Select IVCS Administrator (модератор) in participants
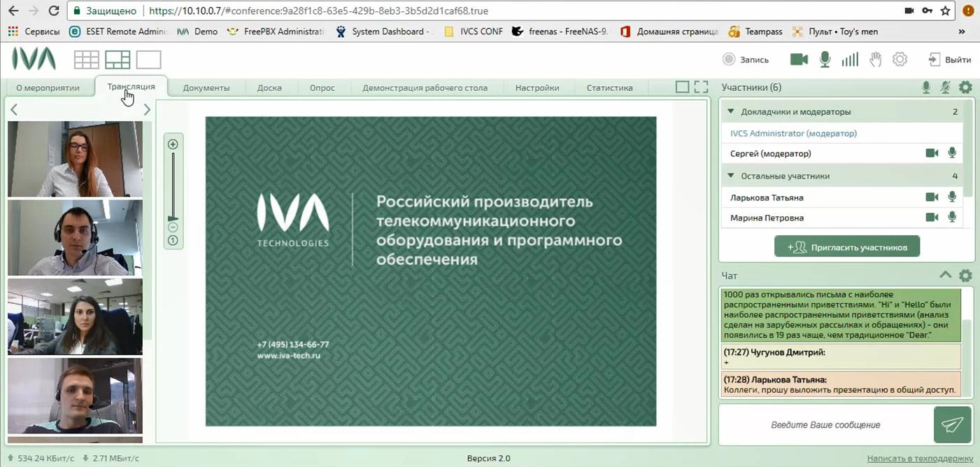The width and height of the screenshot is (980, 467). pos(793,133)
